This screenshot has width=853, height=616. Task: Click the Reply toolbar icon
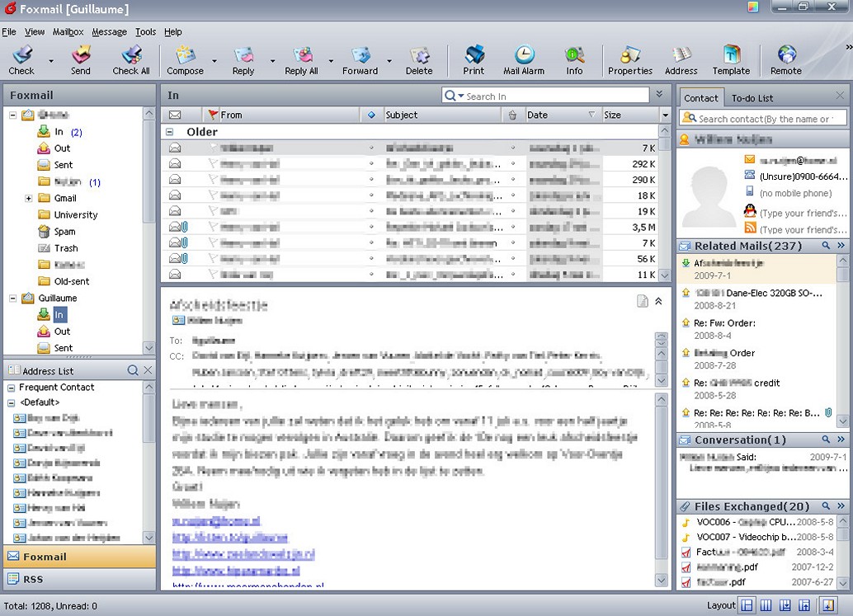243,60
